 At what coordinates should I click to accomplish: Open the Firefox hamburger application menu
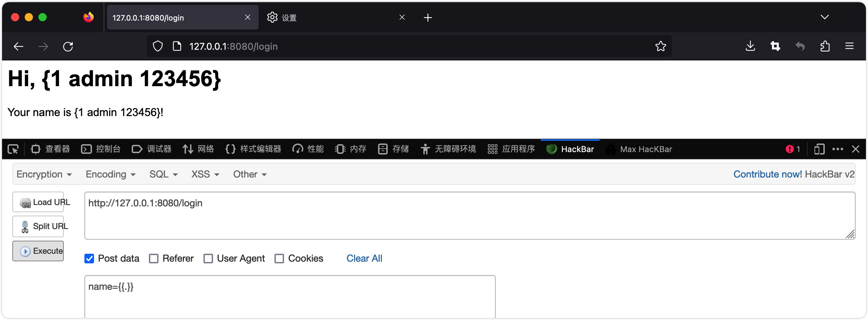click(849, 46)
